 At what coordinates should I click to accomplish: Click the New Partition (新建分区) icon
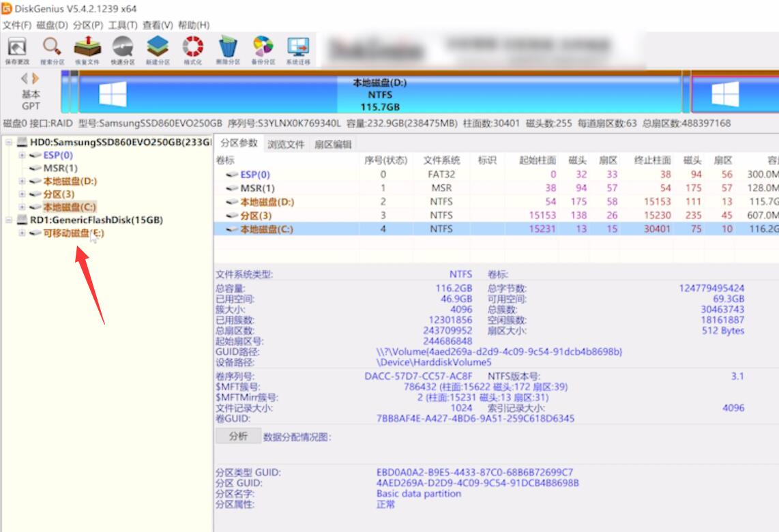pyautogui.click(x=158, y=50)
